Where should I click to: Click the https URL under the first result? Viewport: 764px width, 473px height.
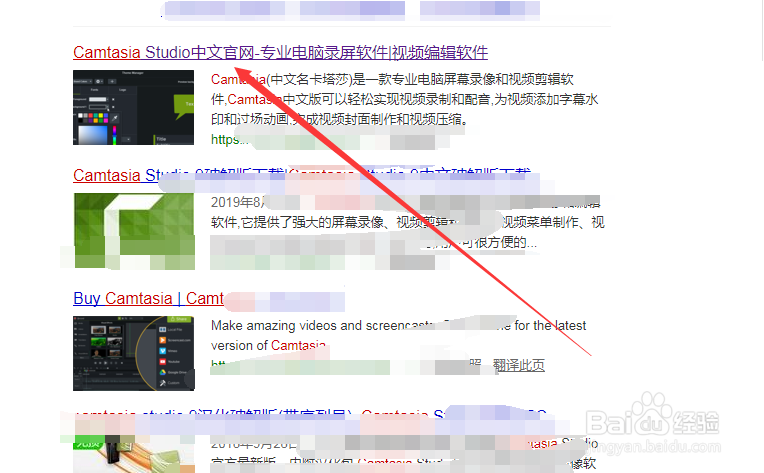(229, 139)
